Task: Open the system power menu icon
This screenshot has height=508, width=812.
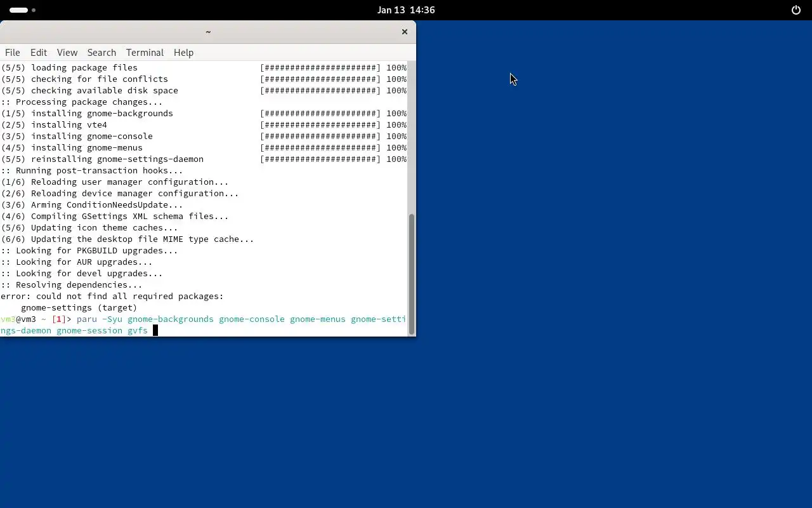Action: tap(796, 10)
